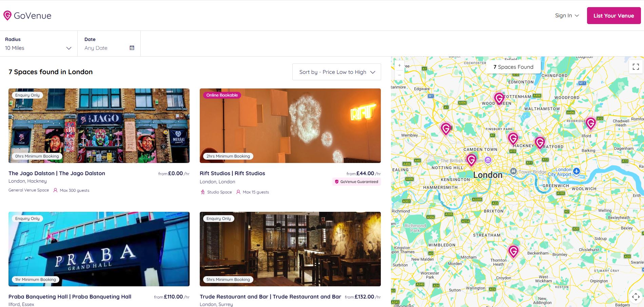Click the Any Date input field
Screen dimensions: 644x307
point(105,48)
